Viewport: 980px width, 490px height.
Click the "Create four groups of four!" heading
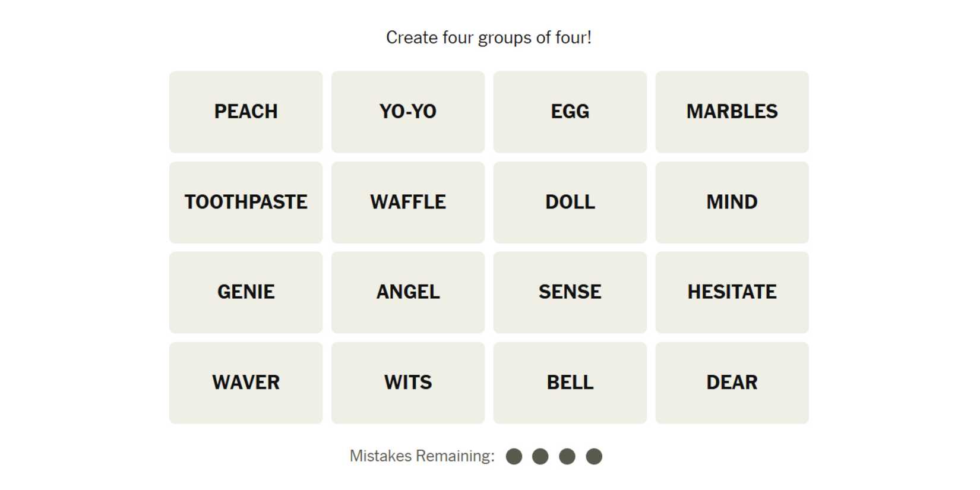(x=489, y=37)
